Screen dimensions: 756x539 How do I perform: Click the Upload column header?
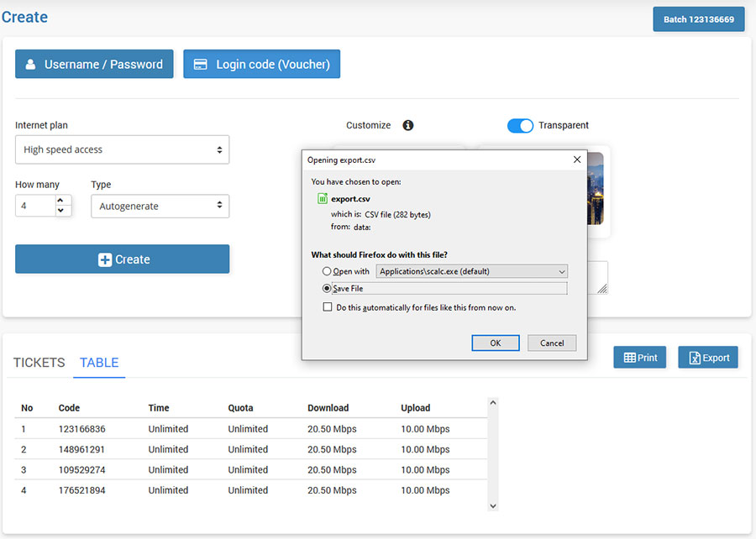tap(416, 408)
